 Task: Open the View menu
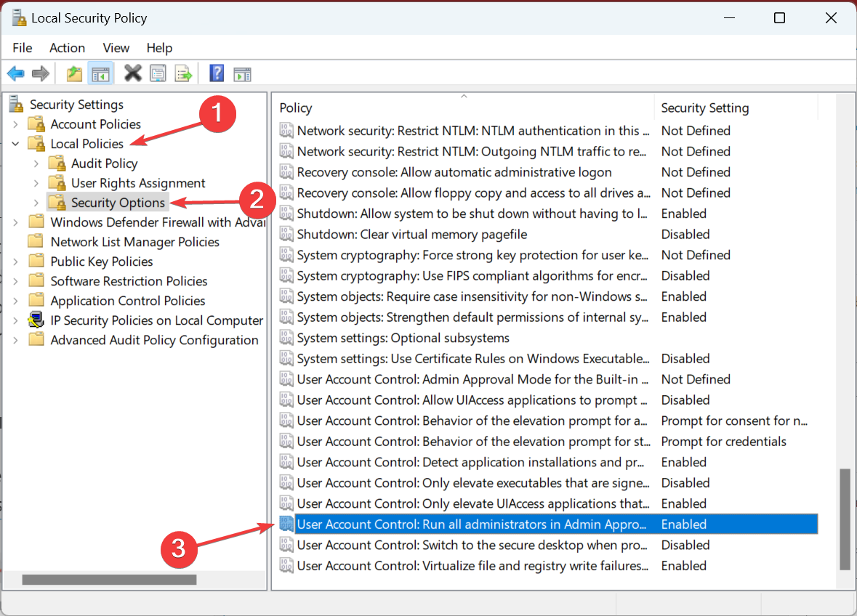click(116, 48)
